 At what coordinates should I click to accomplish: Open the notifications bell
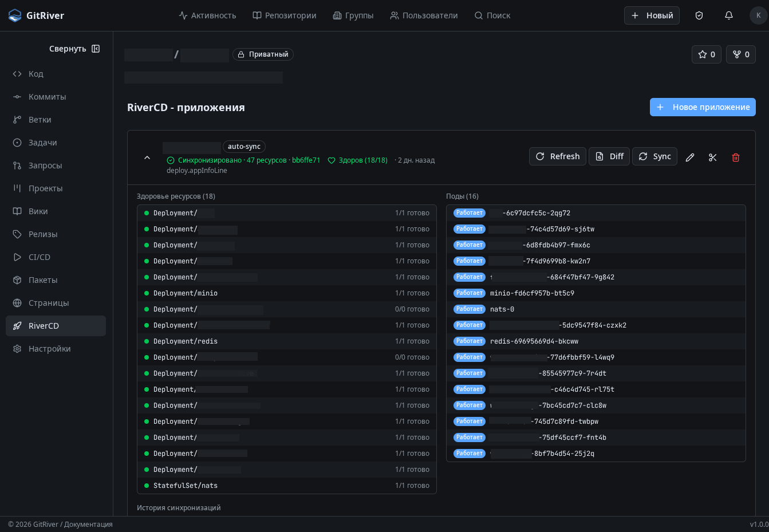729,15
